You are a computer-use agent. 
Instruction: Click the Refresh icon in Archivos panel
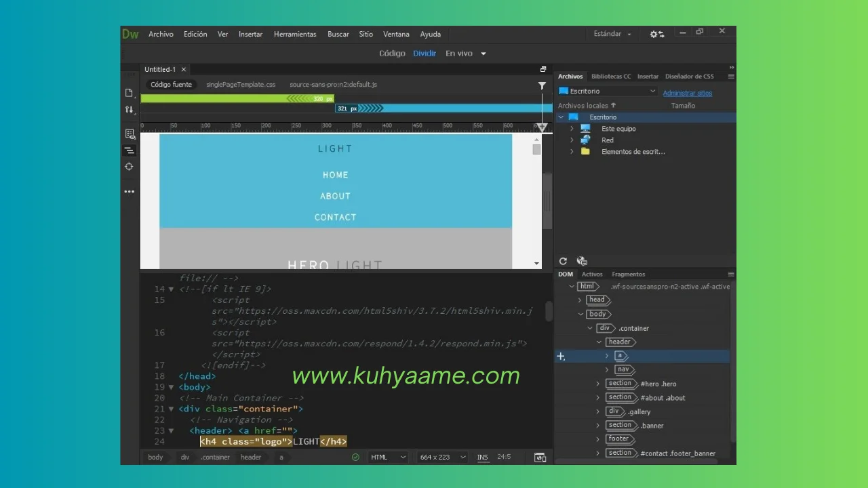[x=563, y=261]
